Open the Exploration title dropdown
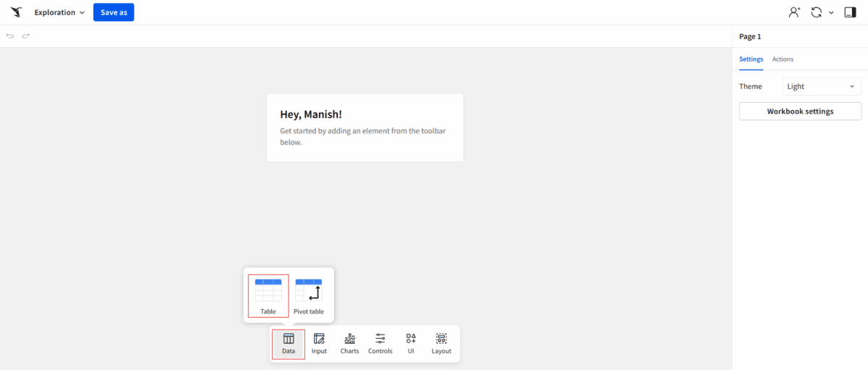Screen dimensions: 868x370 point(59,12)
